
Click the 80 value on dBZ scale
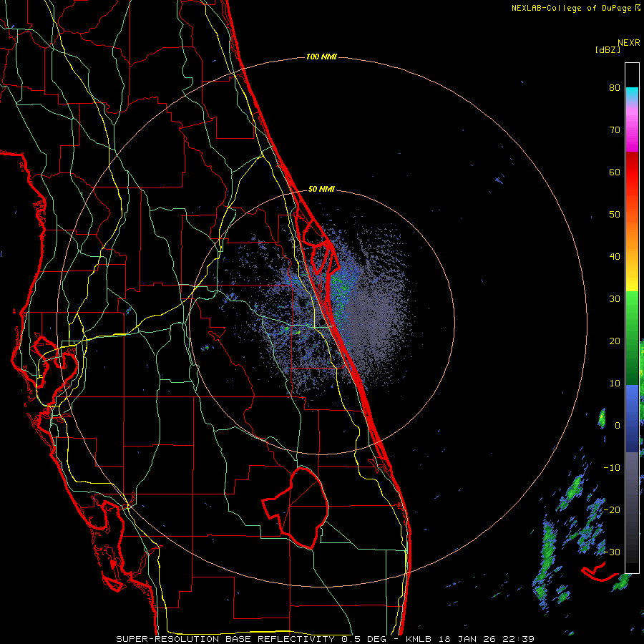pyautogui.click(x=615, y=88)
